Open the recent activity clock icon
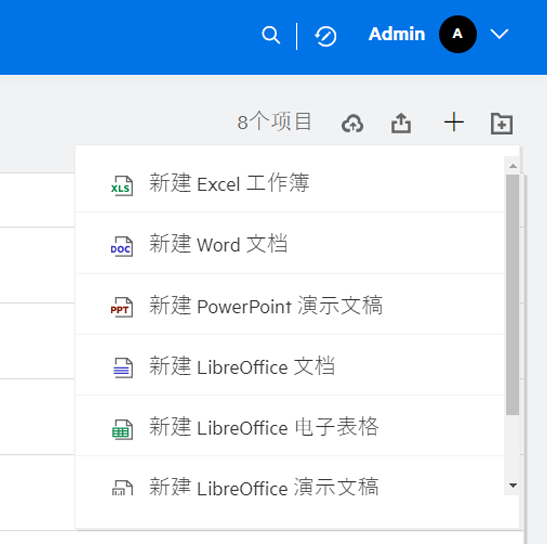 click(x=325, y=36)
